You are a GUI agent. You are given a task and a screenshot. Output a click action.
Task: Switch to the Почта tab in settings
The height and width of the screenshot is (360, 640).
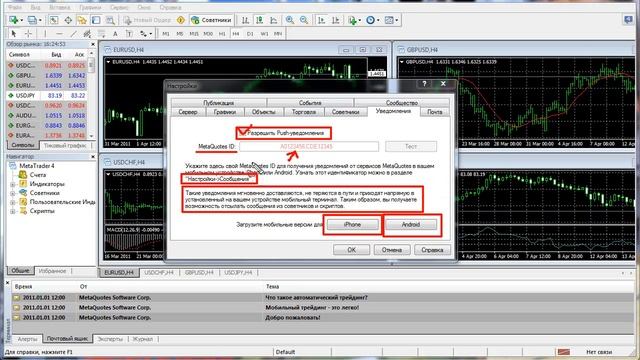click(x=434, y=112)
